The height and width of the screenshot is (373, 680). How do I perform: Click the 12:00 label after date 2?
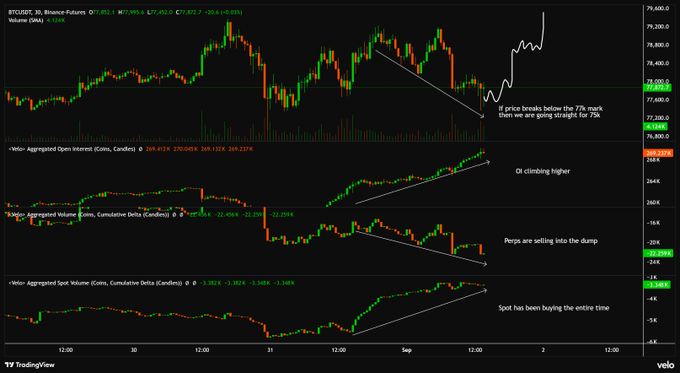[x=611, y=350]
